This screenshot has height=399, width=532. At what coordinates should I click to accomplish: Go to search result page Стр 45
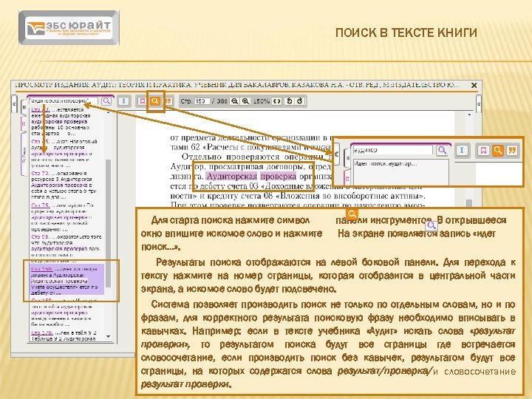coord(41,141)
